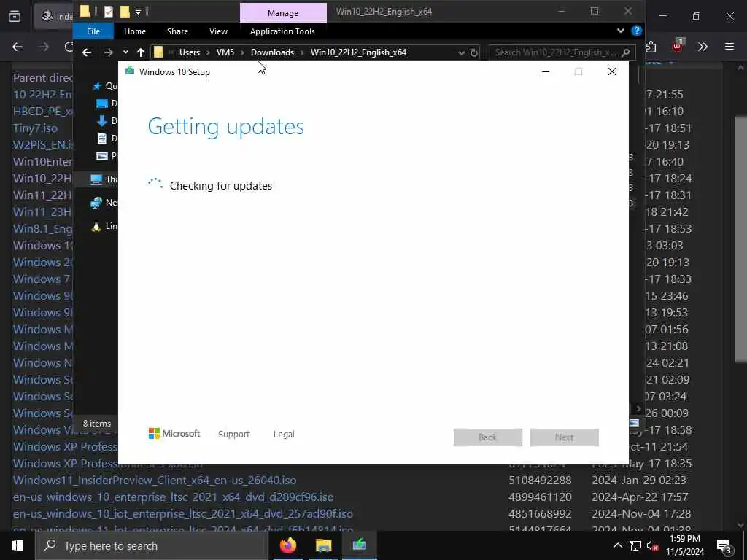Open the clock showing 1:59 PM
Viewport: 747px width, 560px height.
point(685,545)
